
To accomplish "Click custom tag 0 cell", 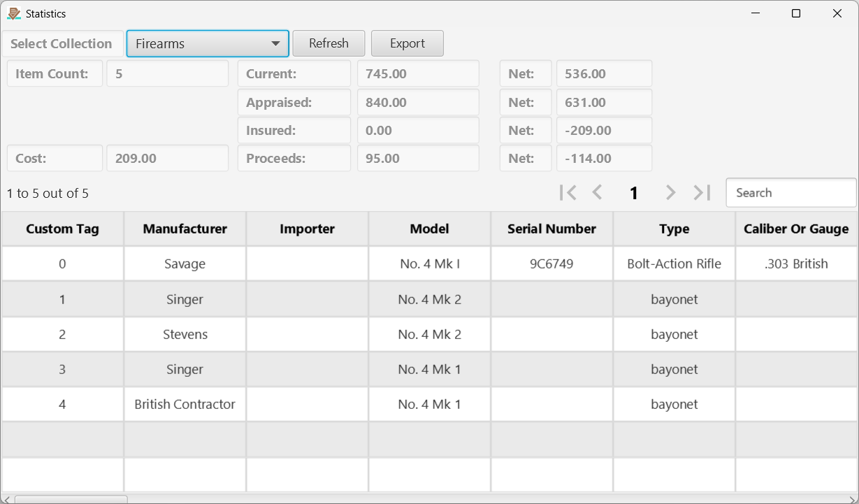I will point(62,264).
